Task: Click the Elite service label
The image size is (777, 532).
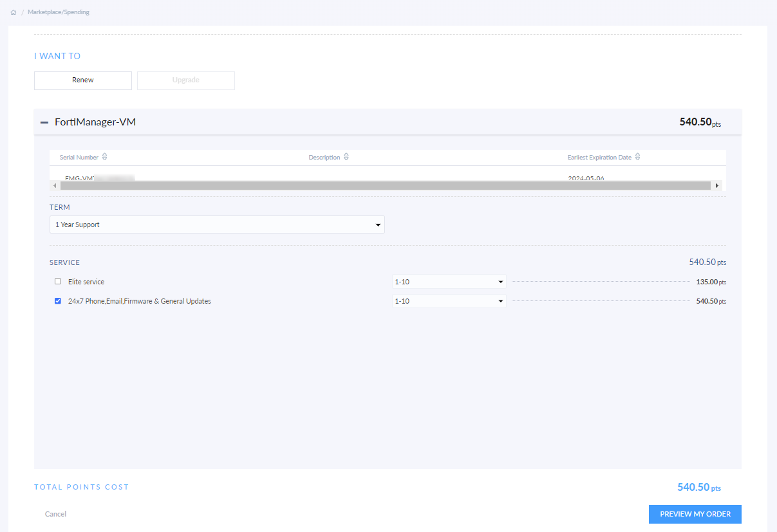Action: (86, 282)
